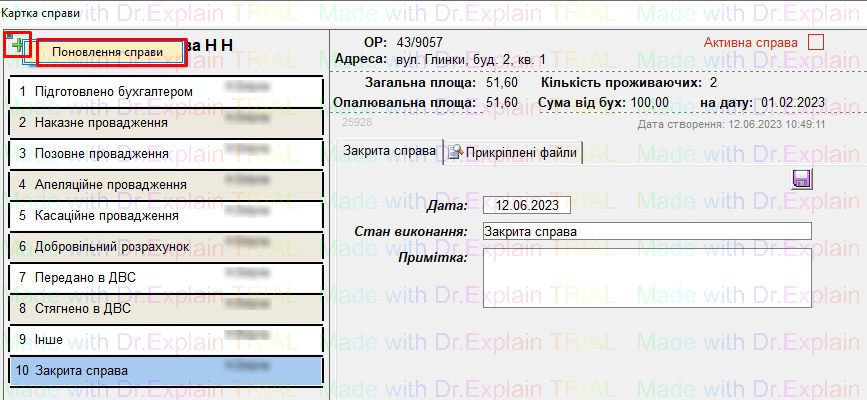This screenshot has width=867, height=400.
Task: Select stage Наказне провадження
Action: click(165, 123)
